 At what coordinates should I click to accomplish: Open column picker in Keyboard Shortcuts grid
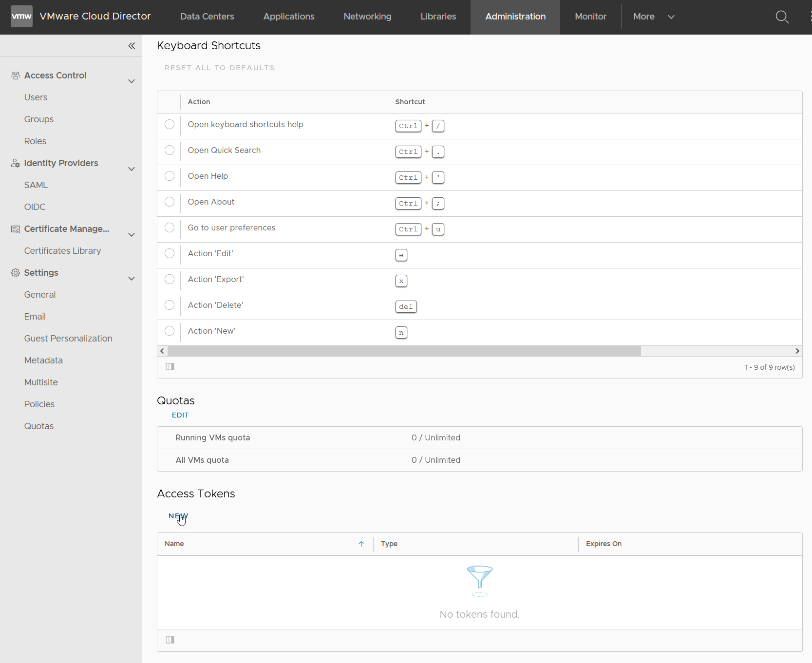[170, 367]
